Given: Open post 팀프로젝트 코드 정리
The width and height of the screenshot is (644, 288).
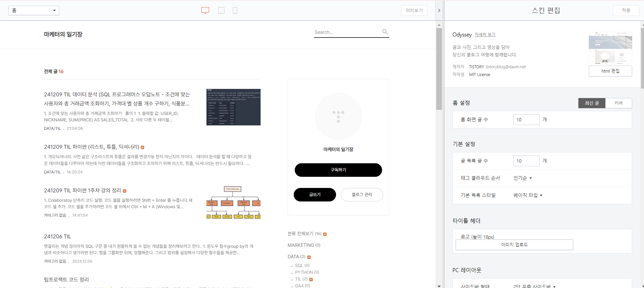Looking at the screenshot, I should (x=66, y=280).
